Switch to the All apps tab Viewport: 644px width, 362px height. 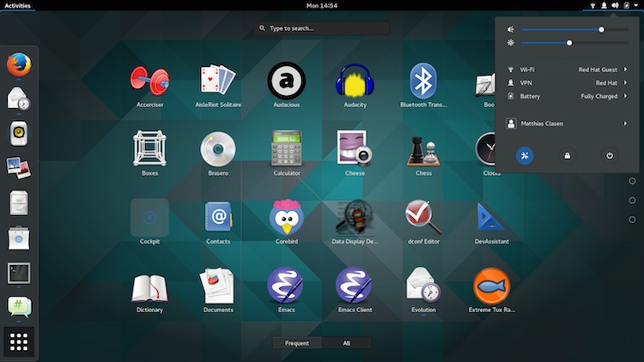click(x=347, y=343)
